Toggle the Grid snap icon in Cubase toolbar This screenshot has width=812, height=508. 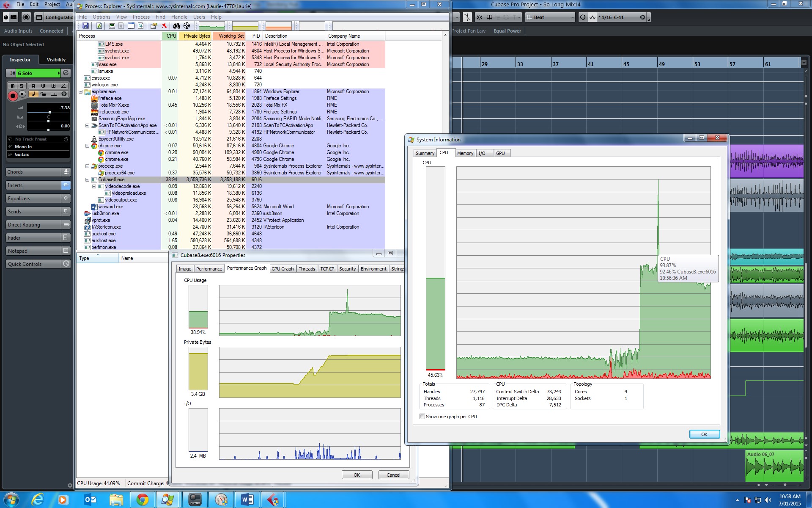click(489, 17)
